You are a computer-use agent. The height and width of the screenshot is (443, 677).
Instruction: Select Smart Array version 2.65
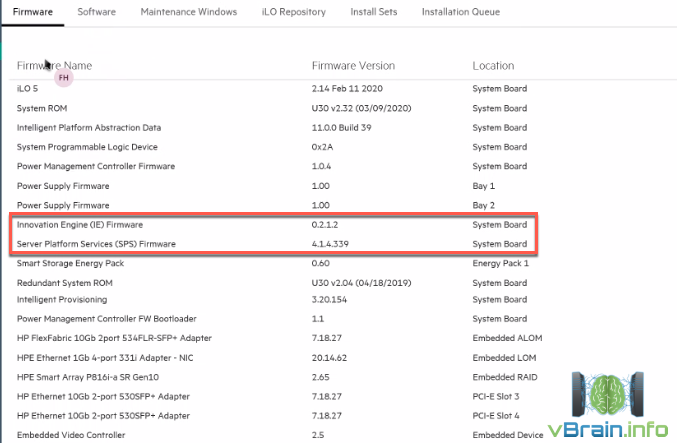320,377
